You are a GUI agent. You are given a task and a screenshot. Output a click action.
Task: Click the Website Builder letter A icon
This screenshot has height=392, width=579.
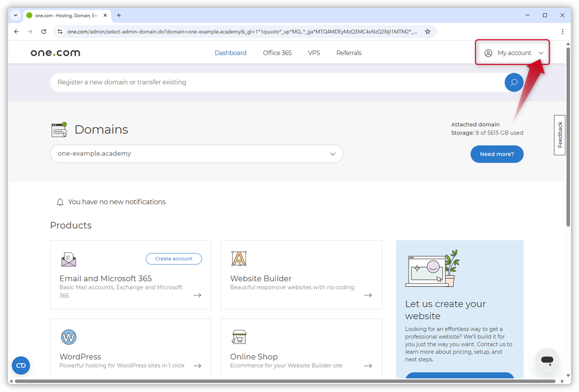tap(239, 258)
